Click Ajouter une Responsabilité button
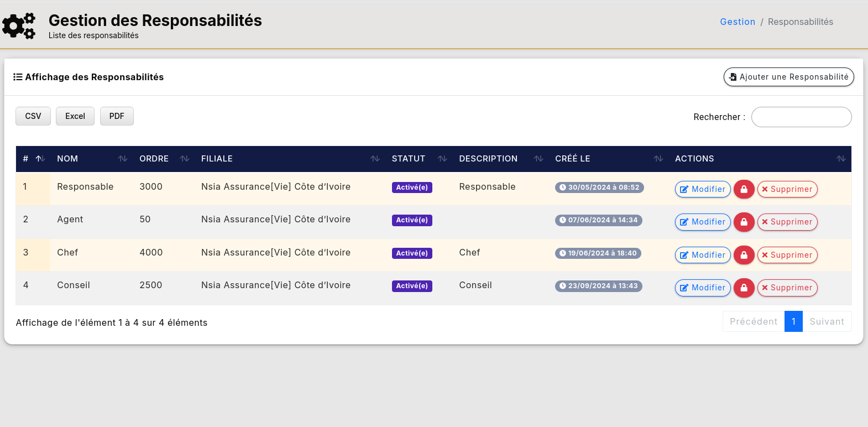The image size is (868, 427). point(788,77)
